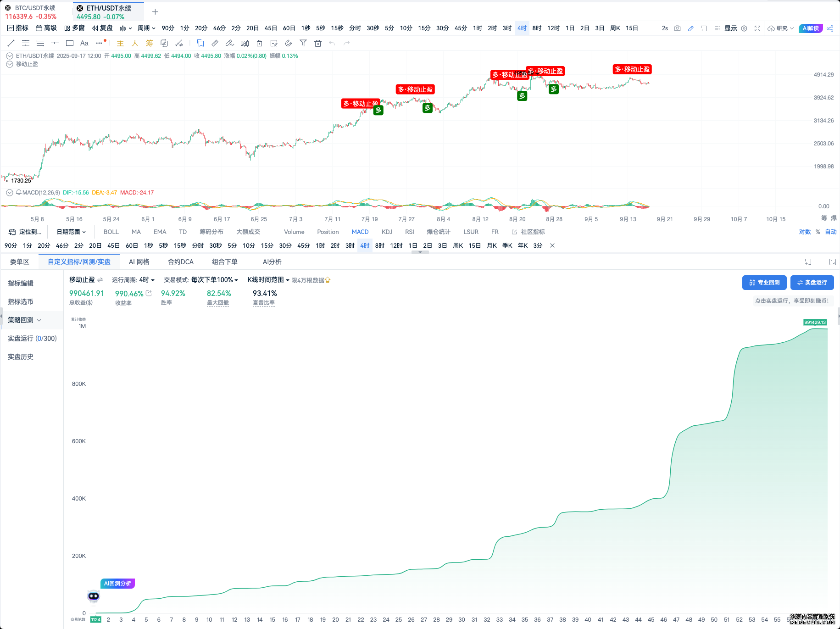Toggle the % percentage scale
The height and width of the screenshot is (629, 840).
click(818, 232)
